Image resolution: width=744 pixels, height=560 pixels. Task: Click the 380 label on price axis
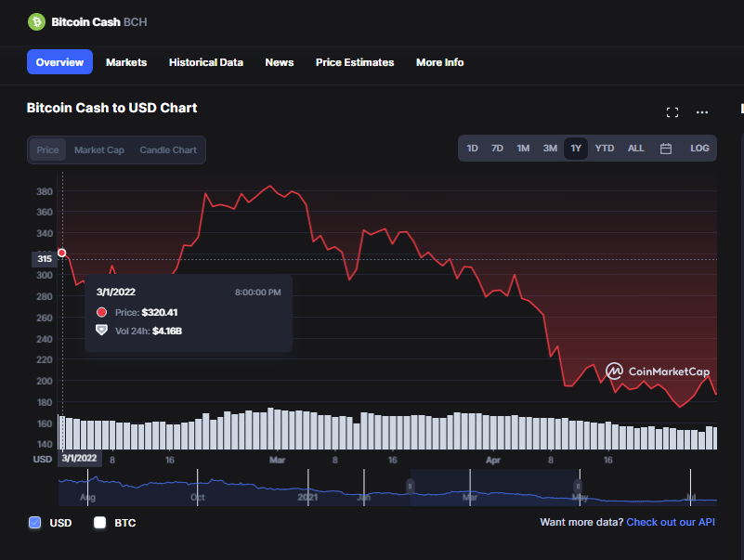click(45, 191)
